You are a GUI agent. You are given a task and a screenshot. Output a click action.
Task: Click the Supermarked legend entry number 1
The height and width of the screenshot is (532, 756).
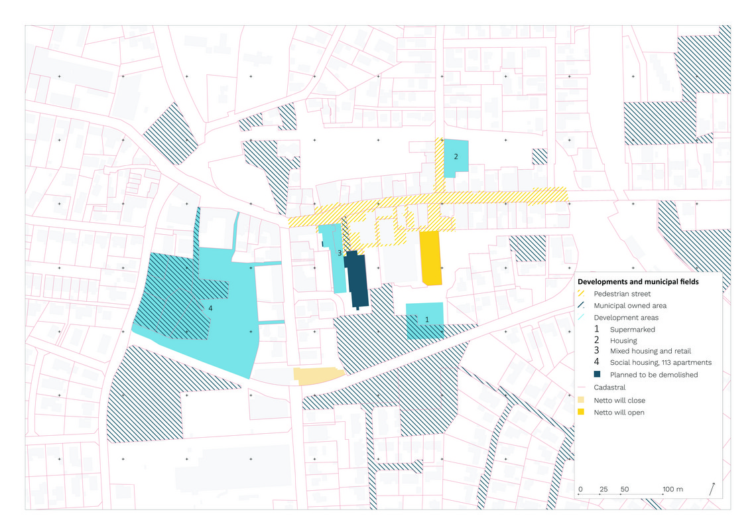pos(596,329)
